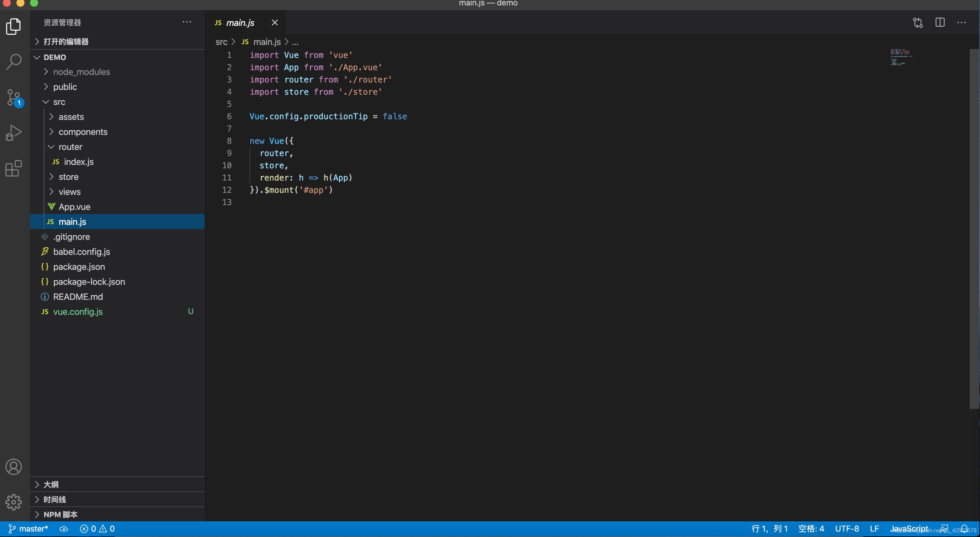Click the 'false' value on line 6
Image resolution: width=980 pixels, height=537 pixels.
coord(395,116)
